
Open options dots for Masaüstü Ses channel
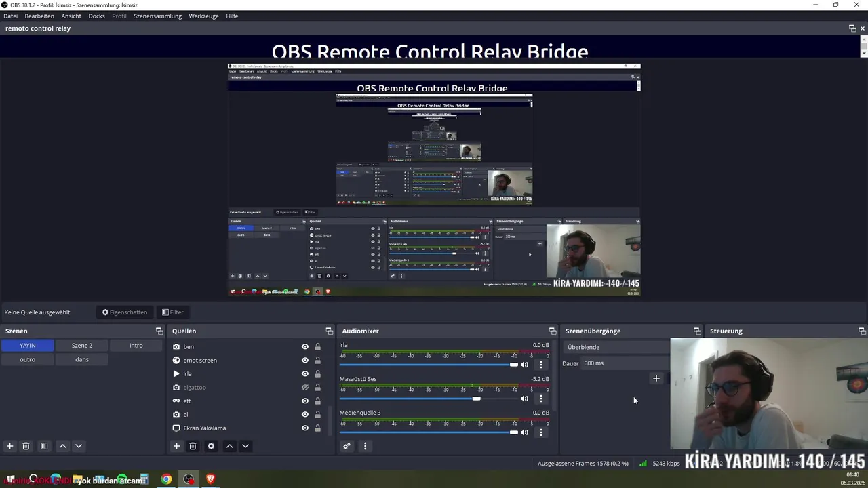tap(540, 399)
